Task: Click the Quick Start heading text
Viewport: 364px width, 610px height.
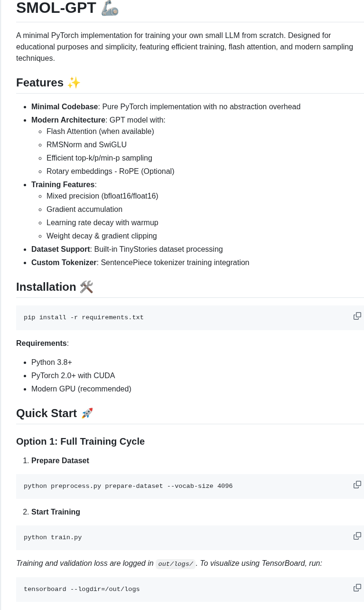Action: click(47, 413)
